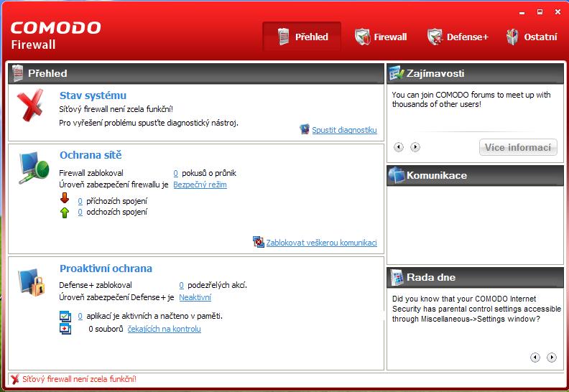Close the COMODO Firewall window
Screen dimensions: 569x392
click(x=558, y=12)
